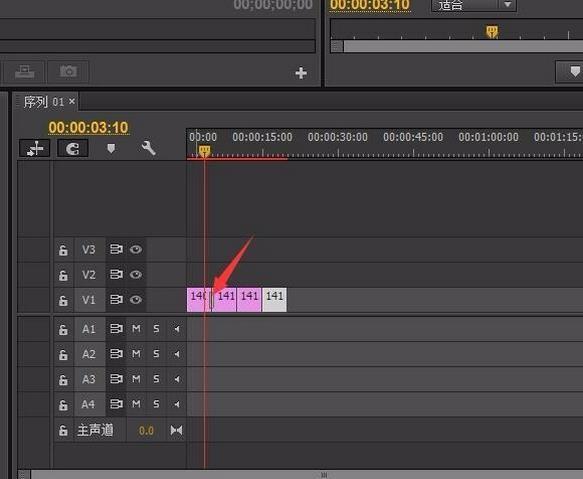Click the export frame camera icon
Screen dimensions: 583x479
(68, 71)
